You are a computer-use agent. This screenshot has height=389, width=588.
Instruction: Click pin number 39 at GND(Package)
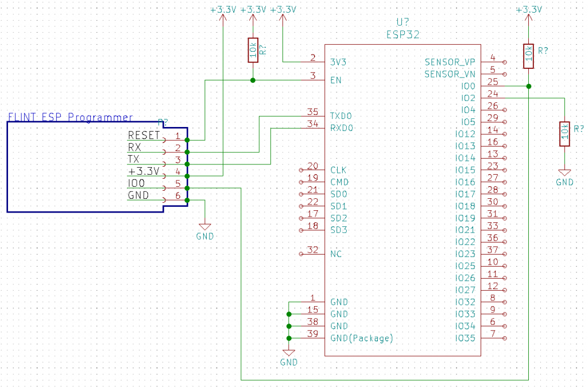click(313, 334)
